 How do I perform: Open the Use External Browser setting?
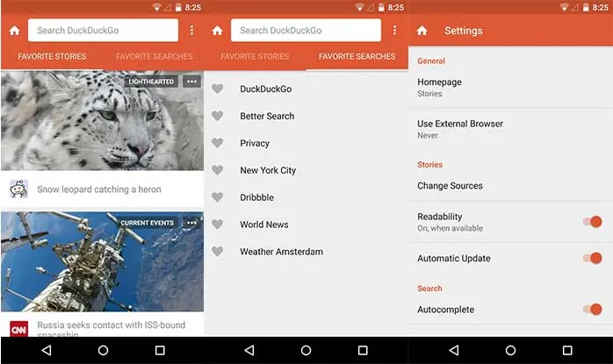click(510, 129)
